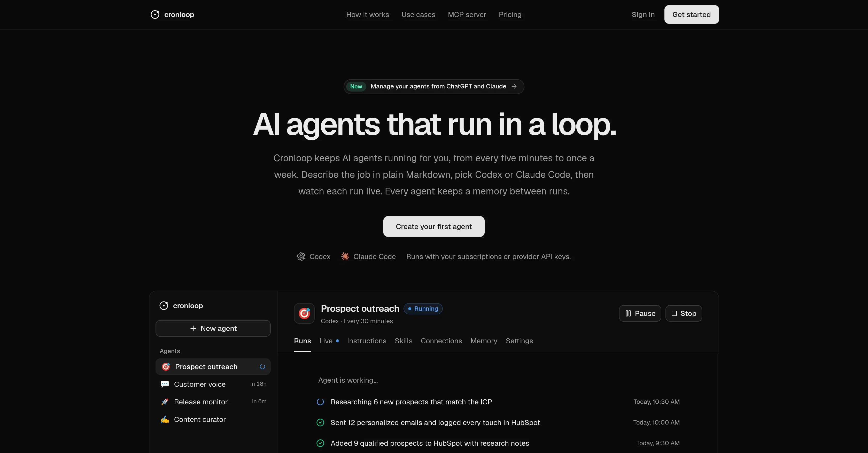Click the green check beside Sent 12 personalized emails
Image resolution: width=868 pixels, height=453 pixels.
(x=320, y=422)
